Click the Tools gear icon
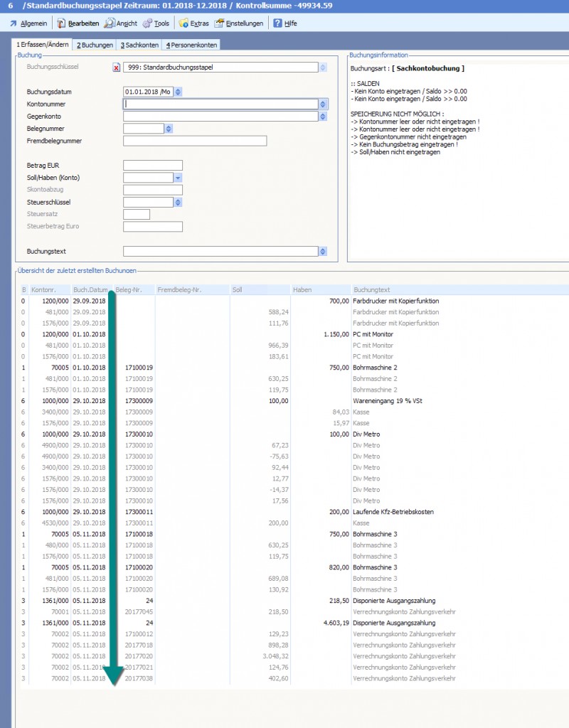The width and height of the screenshot is (569, 728). (x=147, y=23)
